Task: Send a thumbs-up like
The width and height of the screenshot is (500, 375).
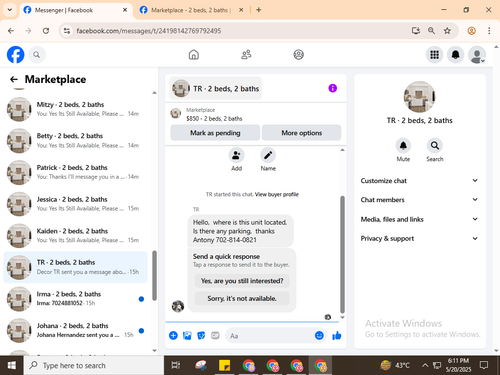Action: point(337,335)
